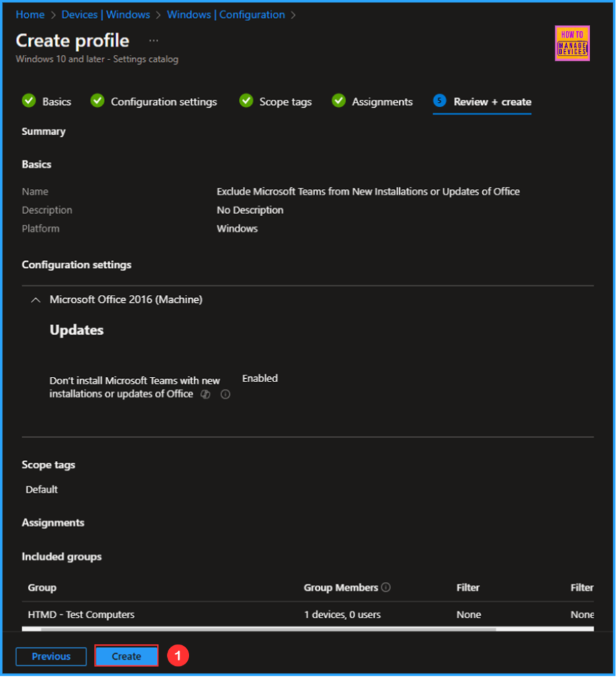The height and width of the screenshot is (677, 616).
Task: Switch to the Basics step tab
Action: click(47, 101)
